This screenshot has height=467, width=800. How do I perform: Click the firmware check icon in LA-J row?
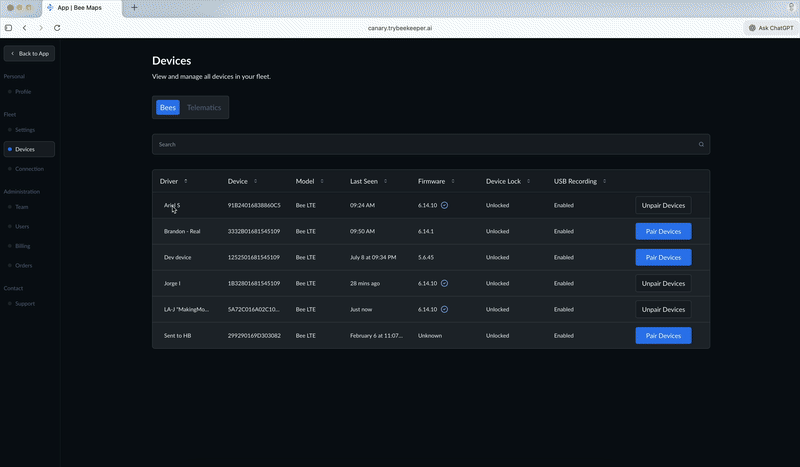click(x=445, y=309)
